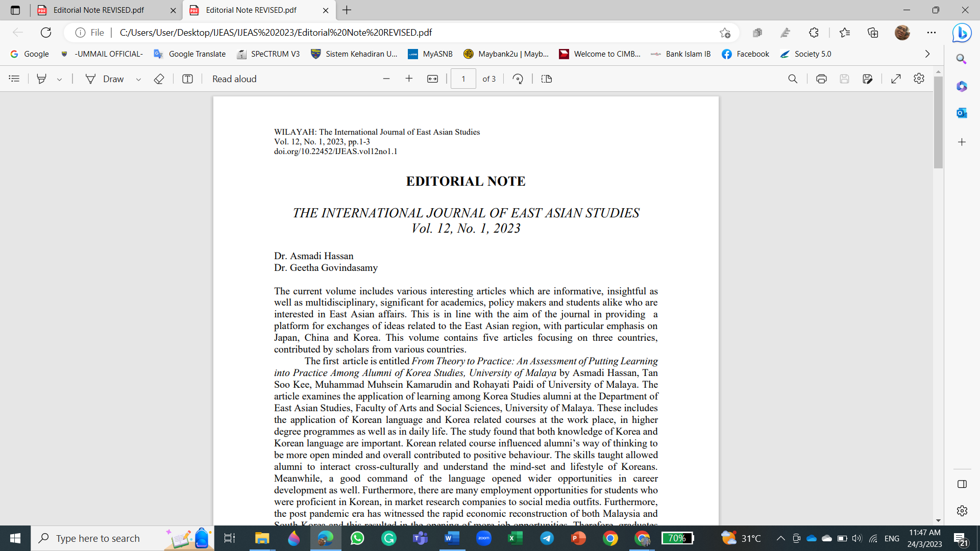This screenshot has width=980, height=551.
Task: Show hidden system tray icons
Action: [x=781, y=538]
